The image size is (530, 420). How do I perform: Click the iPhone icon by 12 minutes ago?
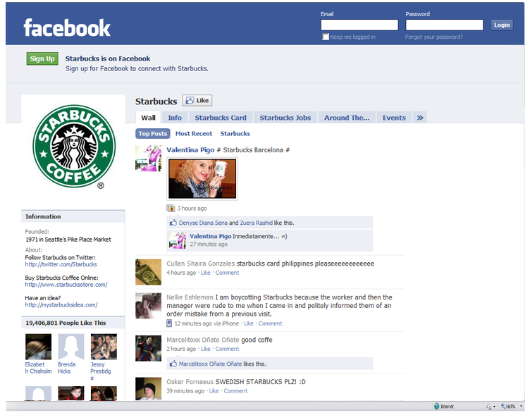pos(169,323)
